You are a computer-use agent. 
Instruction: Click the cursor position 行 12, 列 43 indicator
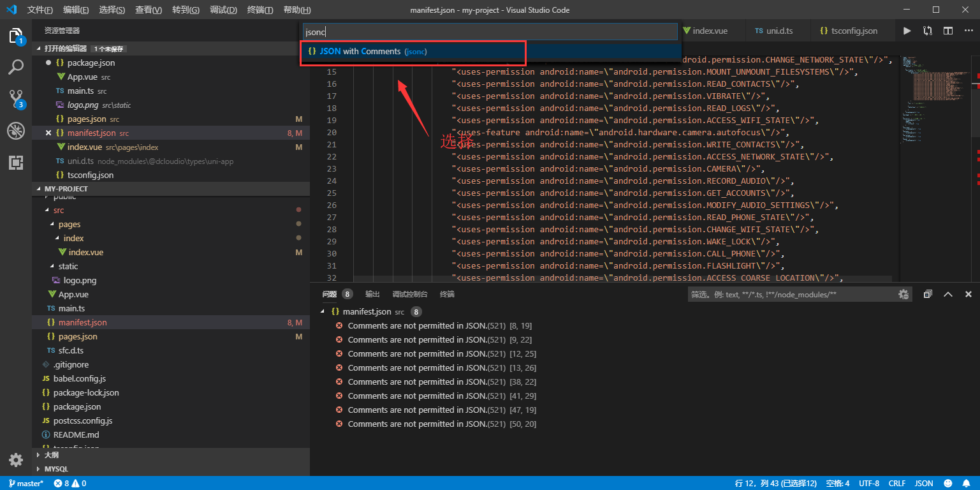click(776, 483)
